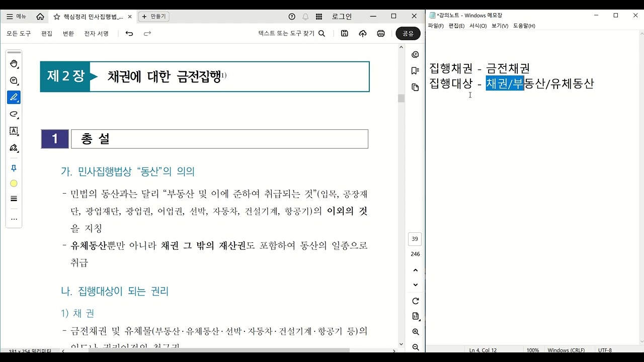Close the 핵심정리 민사집행법 document tab
Viewport: 644px width, 362px height.
[130, 17]
